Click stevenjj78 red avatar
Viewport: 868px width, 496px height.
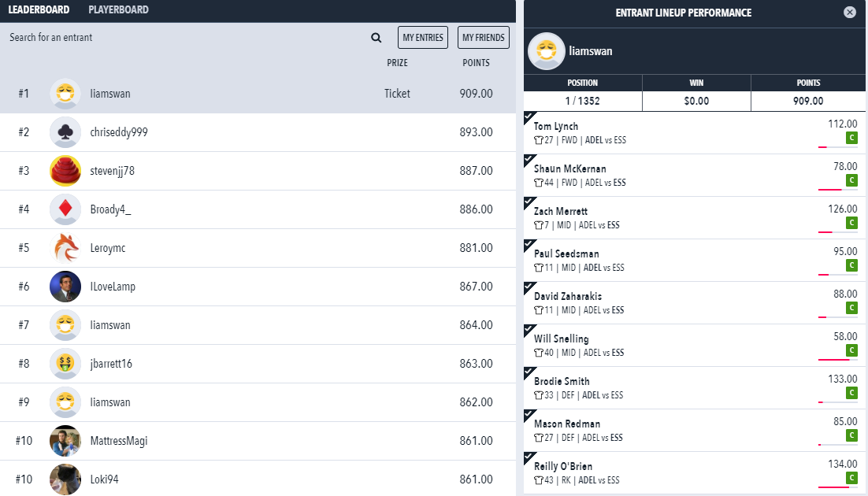coord(65,171)
